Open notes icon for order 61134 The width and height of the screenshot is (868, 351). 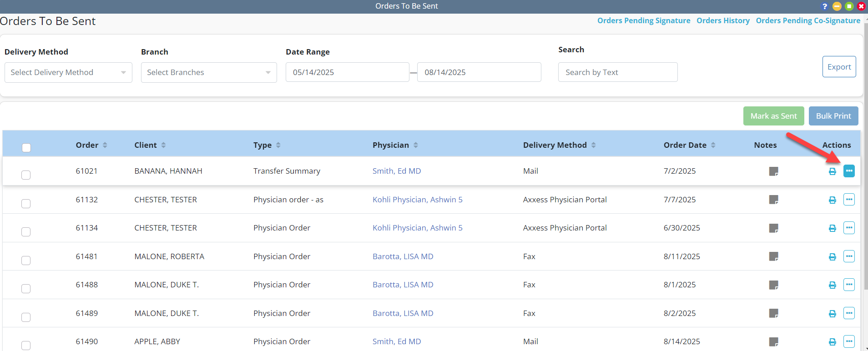tap(773, 228)
